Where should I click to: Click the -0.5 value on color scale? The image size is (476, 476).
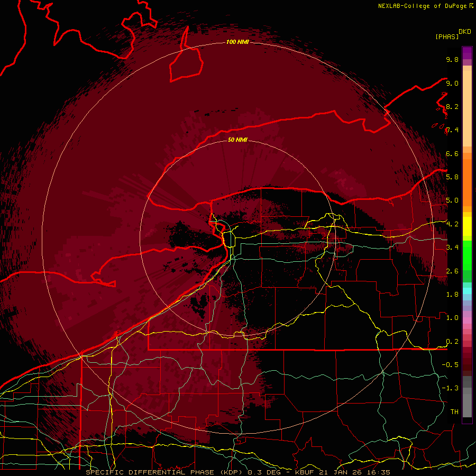point(450,365)
